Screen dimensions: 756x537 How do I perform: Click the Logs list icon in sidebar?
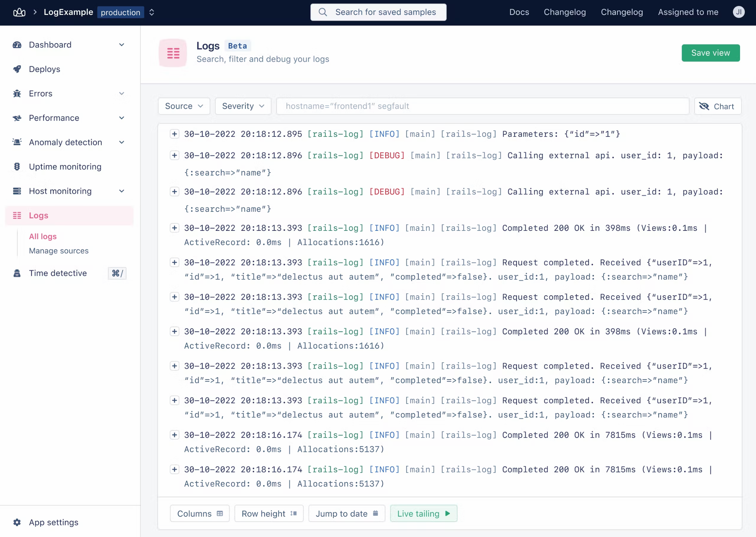pyautogui.click(x=17, y=216)
